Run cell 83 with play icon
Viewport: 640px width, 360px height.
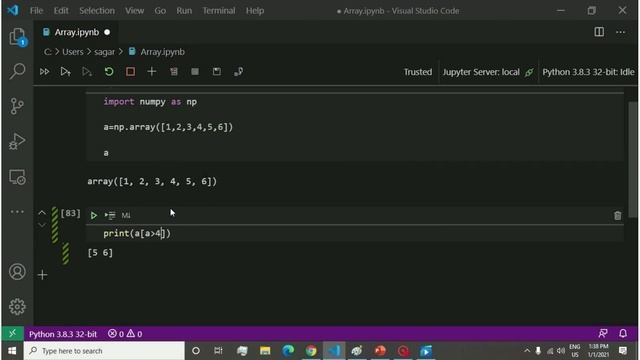[x=93, y=215]
